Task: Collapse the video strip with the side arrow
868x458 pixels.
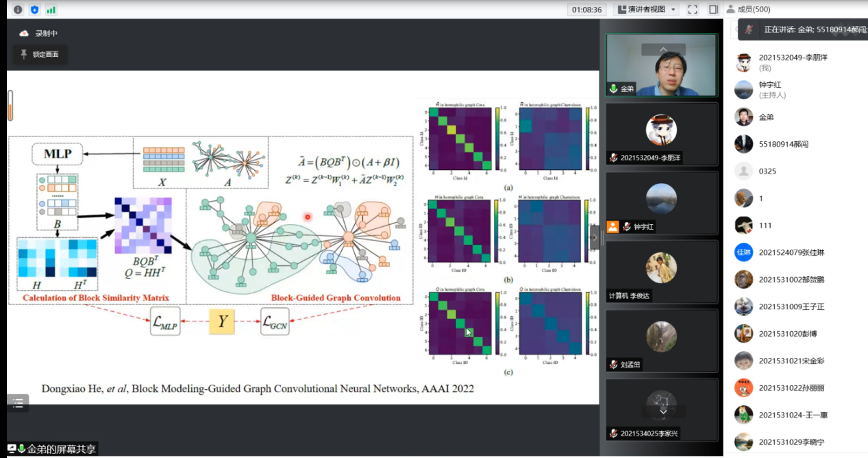Action: tap(594, 237)
